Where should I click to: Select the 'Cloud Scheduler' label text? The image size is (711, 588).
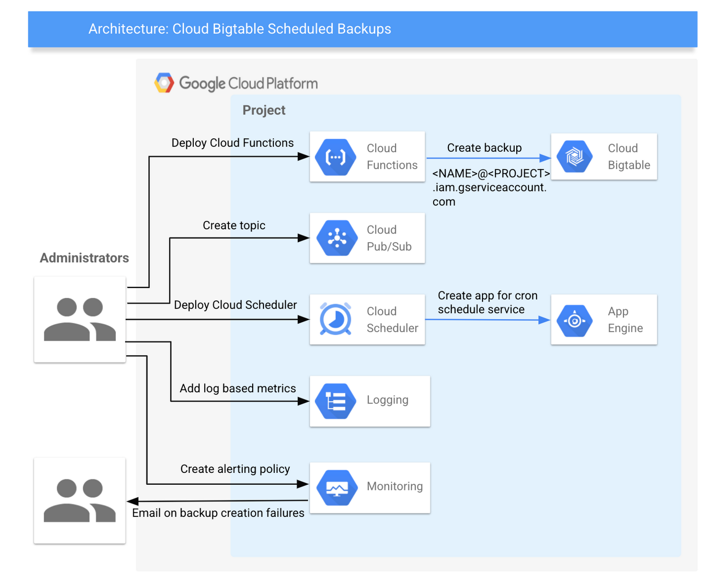coord(392,319)
